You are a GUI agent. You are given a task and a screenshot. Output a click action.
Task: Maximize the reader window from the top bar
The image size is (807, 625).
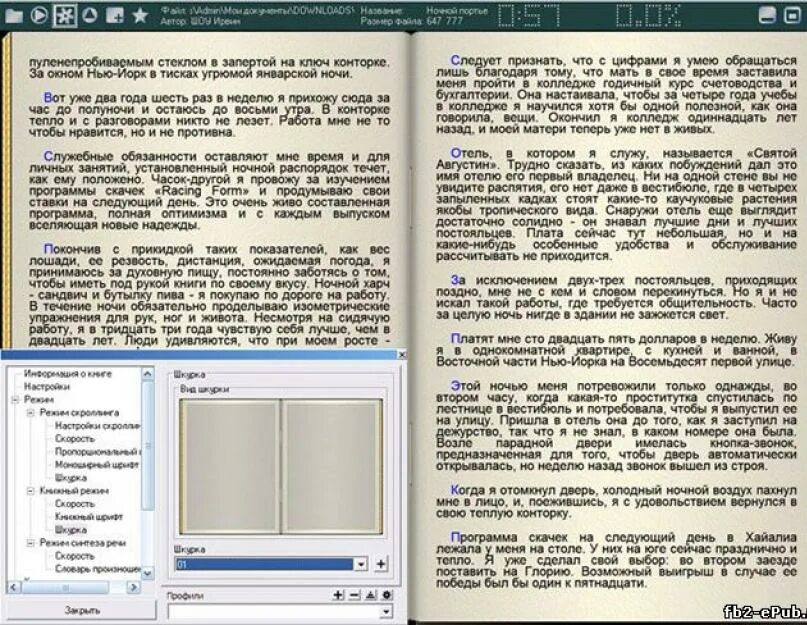pyautogui.click(x=792, y=15)
